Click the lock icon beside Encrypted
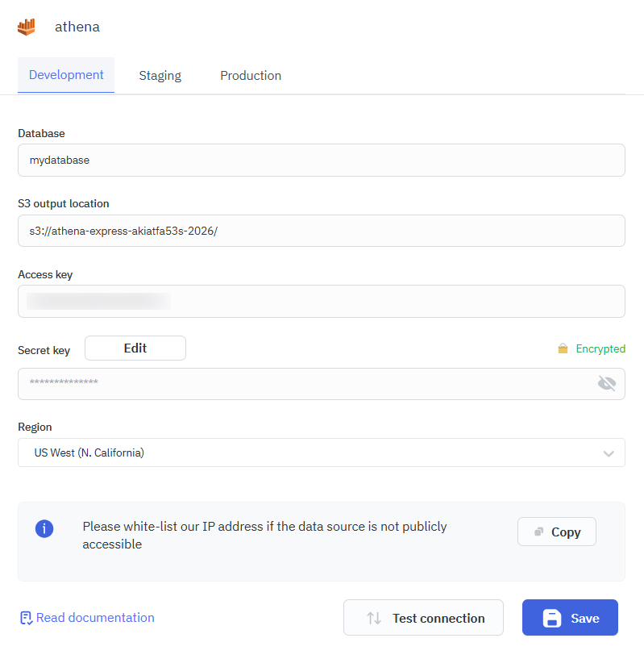Screen dimensions: 644x659 [x=563, y=349]
